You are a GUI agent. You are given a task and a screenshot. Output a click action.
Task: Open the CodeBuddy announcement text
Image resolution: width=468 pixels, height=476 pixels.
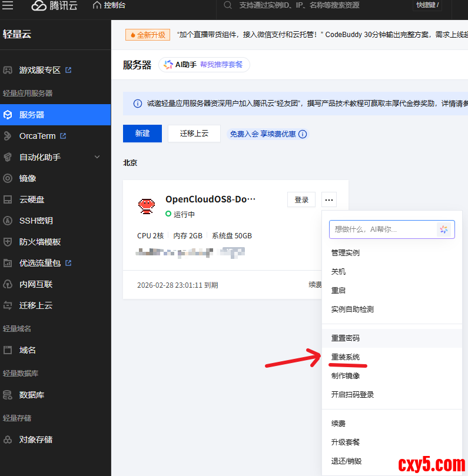pyautogui.click(x=322, y=35)
